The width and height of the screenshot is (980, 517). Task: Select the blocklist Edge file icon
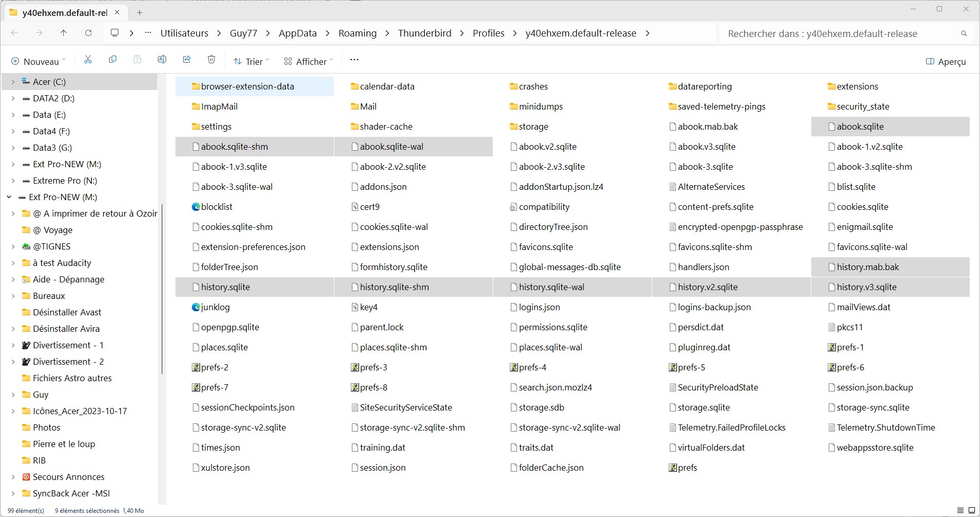click(195, 207)
